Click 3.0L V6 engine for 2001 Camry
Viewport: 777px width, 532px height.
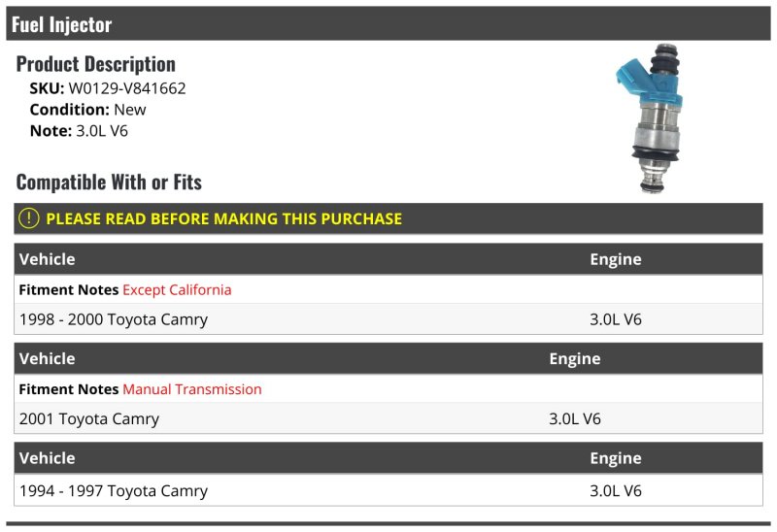pos(575,418)
